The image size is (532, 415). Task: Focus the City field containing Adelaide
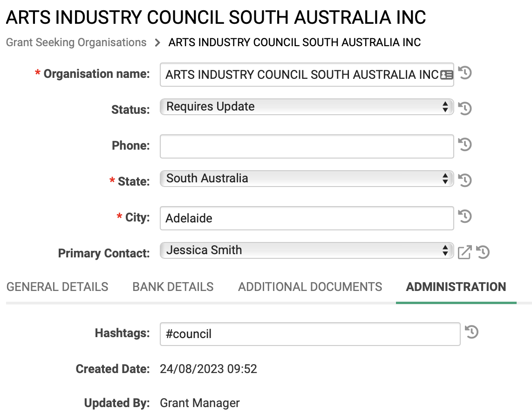coord(307,218)
